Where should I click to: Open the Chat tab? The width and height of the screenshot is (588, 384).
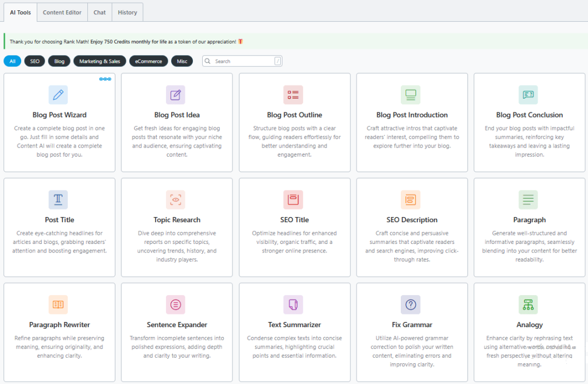[99, 12]
